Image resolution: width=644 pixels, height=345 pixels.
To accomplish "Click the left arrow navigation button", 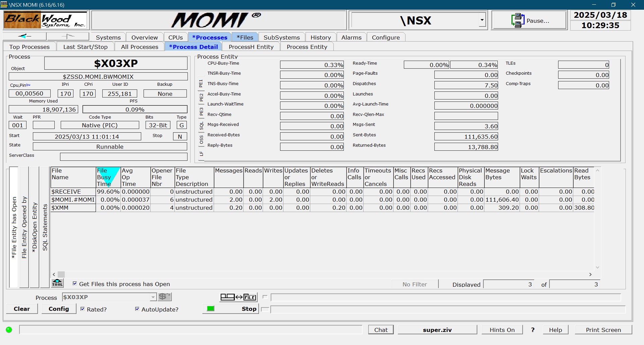I will (x=24, y=36).
